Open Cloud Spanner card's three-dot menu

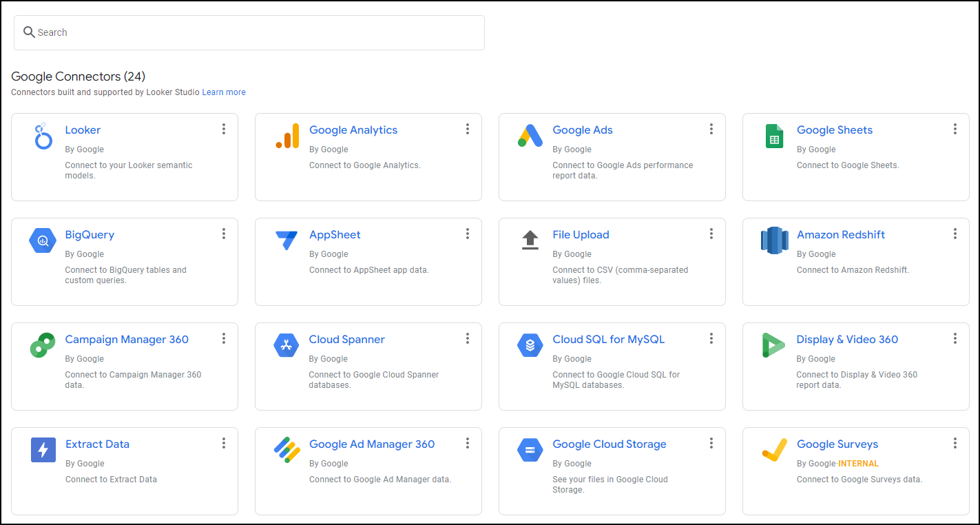click(x=468, y=338)
